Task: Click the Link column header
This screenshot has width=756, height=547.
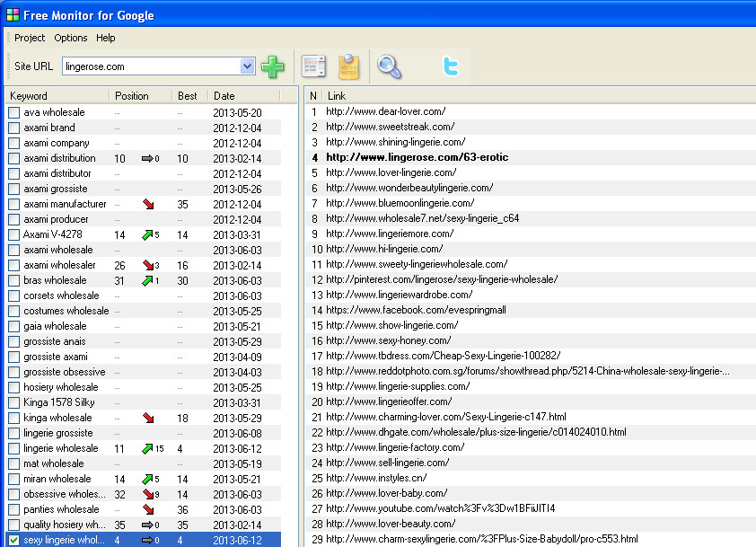Action: click(337, 96)
